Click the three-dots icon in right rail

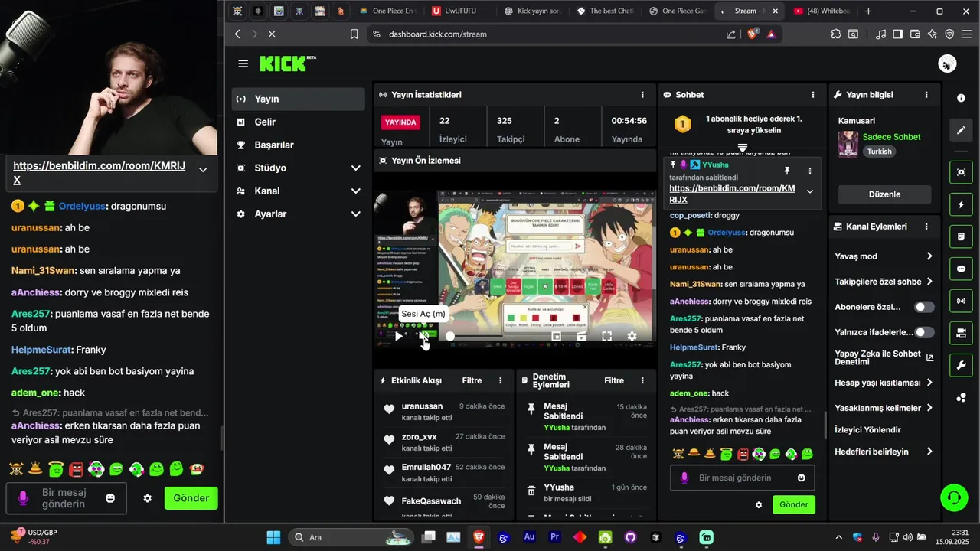[x=961, y=397]
